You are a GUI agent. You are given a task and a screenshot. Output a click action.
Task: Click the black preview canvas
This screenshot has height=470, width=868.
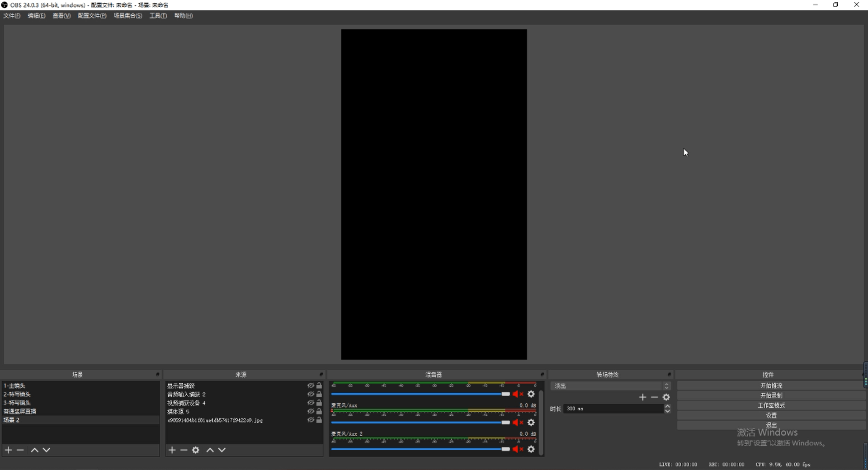(434, 194)
